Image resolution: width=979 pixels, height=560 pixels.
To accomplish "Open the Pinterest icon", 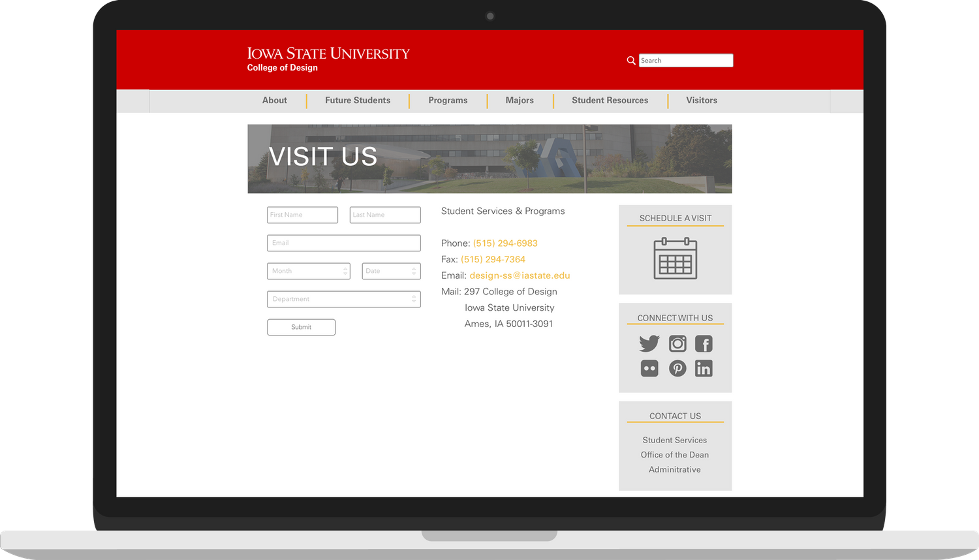I will pyautogui.click(x=677, y=368).
